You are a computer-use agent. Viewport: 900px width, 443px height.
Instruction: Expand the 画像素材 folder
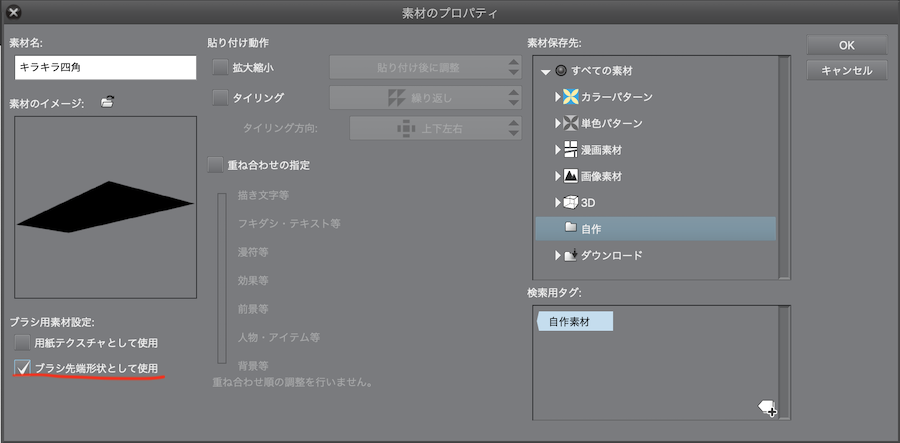(x=557, y=176)
